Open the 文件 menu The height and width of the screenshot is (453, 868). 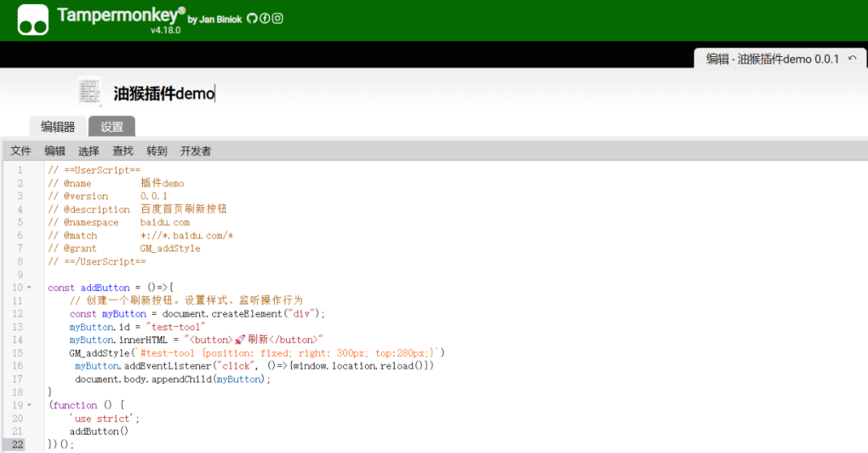click(20, 150)
